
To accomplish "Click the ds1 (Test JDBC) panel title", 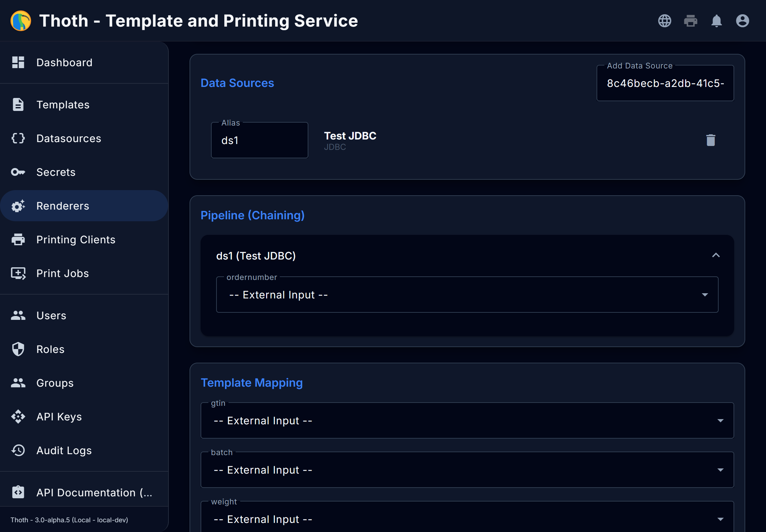I will tap(256, 256).
